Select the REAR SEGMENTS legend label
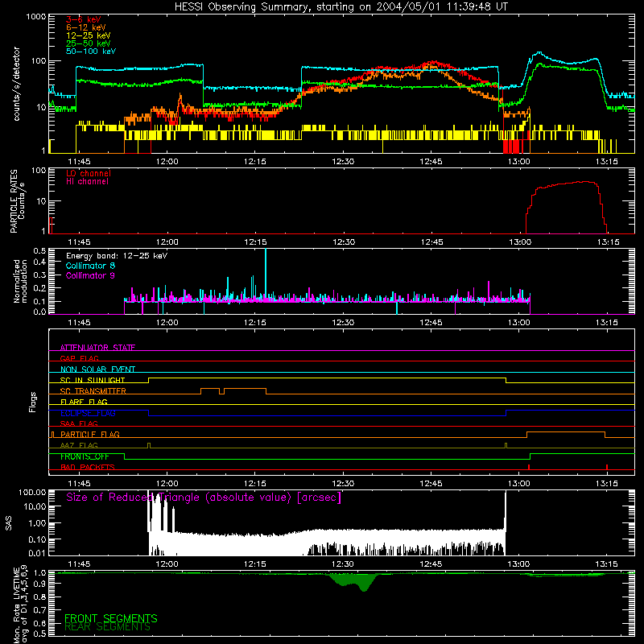The image size is (644, 644). coord(108,627)
